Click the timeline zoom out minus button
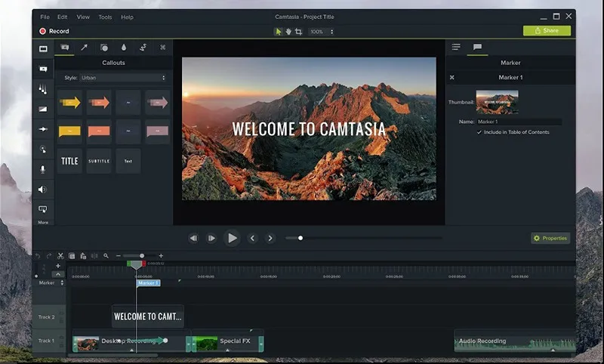 point(119,256)
